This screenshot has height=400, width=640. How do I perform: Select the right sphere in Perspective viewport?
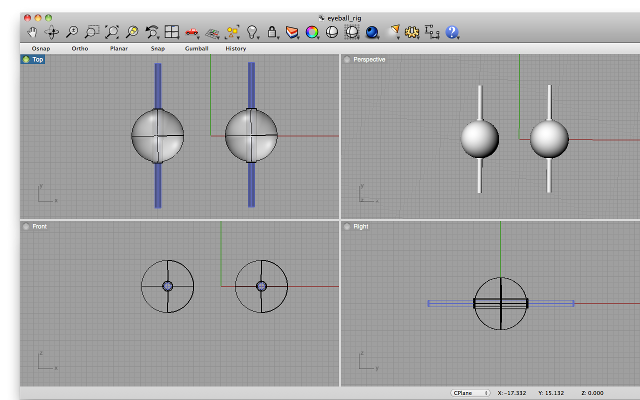549,139
